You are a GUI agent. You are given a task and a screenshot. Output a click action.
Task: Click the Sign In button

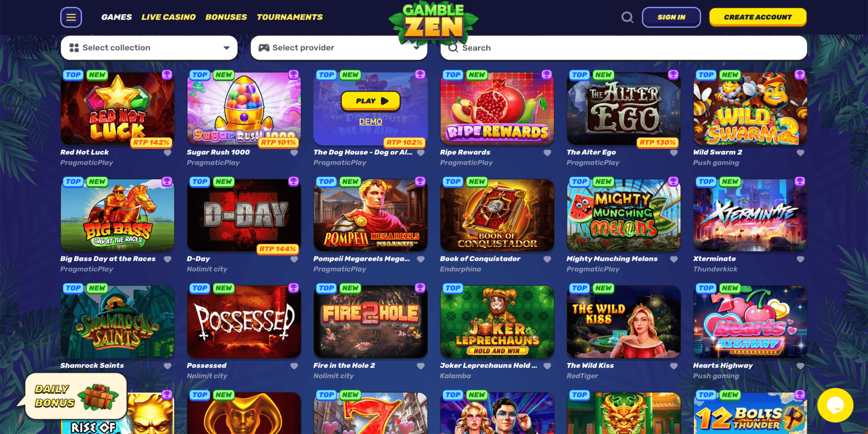pyautogui.click(x=671, y=17)
